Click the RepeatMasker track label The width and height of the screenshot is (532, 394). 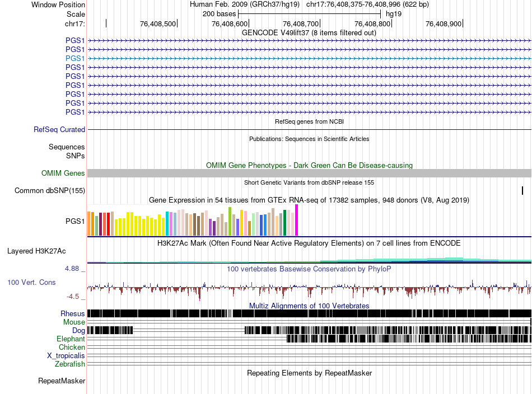coord(62,381)
